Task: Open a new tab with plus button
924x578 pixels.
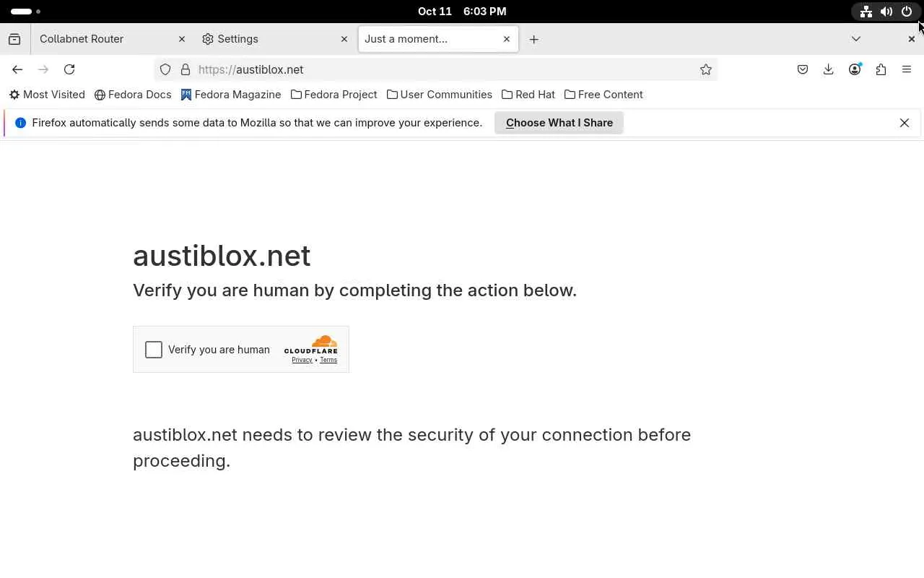Action: pos(534,39)
